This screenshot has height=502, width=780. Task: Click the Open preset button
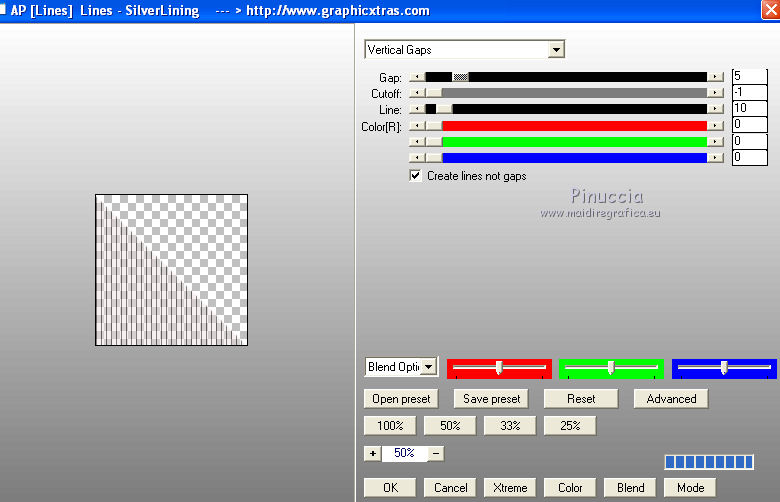click(401, 399)
